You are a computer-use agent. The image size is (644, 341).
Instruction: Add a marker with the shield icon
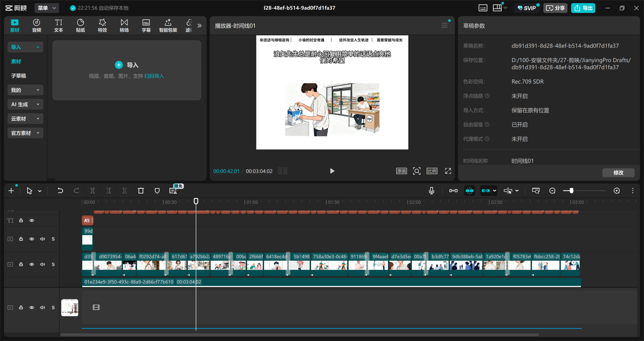pyautogui.click(x=157, y=191)
